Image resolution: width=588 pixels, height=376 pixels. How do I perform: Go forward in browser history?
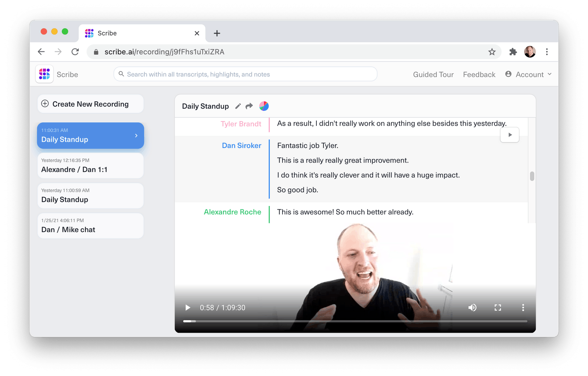pyautogui.click(x=58, y=52)
